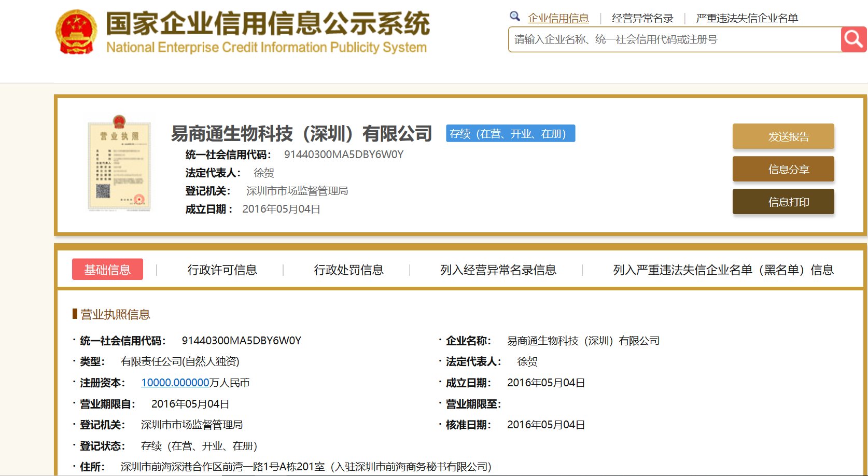The image size is (868, 476).
Task: Click the 发送报告 button
Action: (x=783, y=136)
